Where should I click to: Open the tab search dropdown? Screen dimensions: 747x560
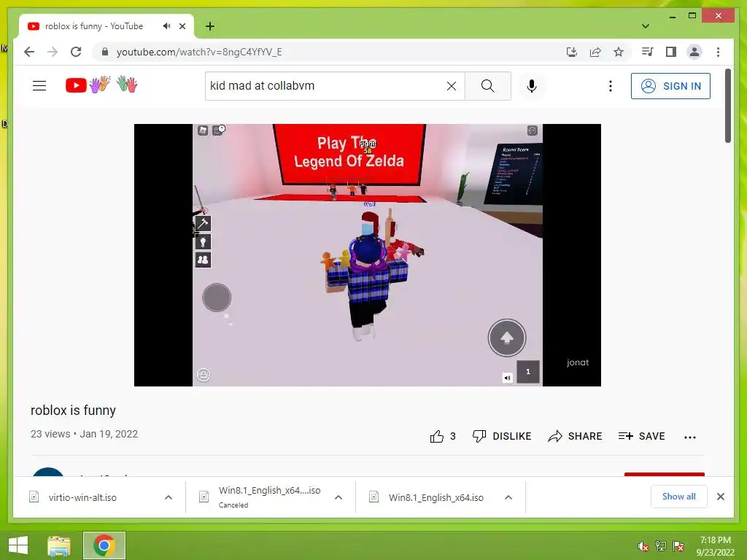(646, 26)
